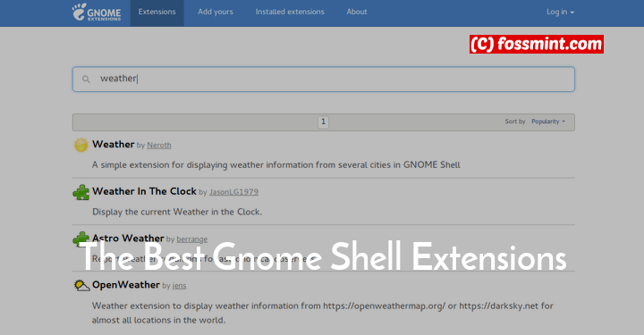Click the magnifier icon in search box

click(86, 80)
